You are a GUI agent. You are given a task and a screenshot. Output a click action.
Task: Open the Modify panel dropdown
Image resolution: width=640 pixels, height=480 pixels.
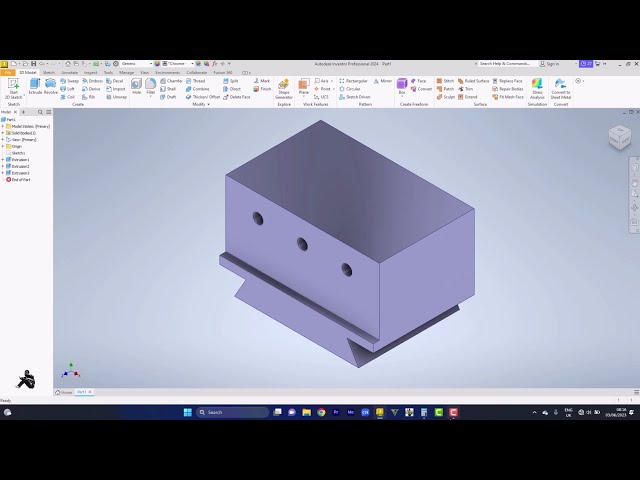(x=201, y=104)
